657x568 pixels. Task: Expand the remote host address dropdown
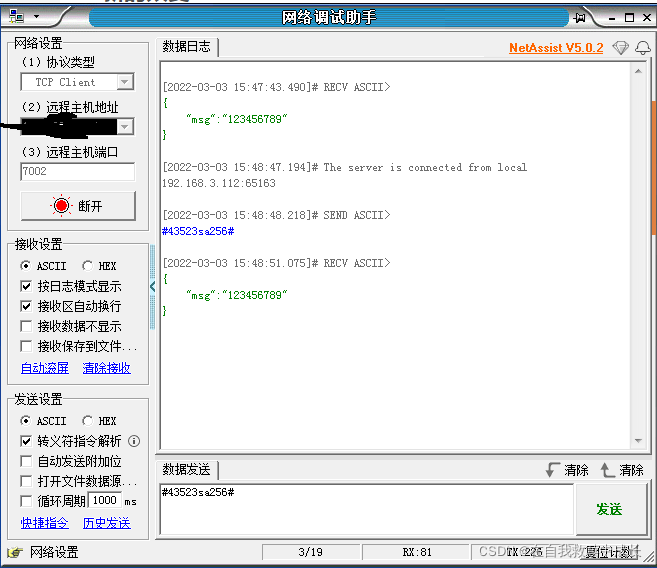click(124, 127)
